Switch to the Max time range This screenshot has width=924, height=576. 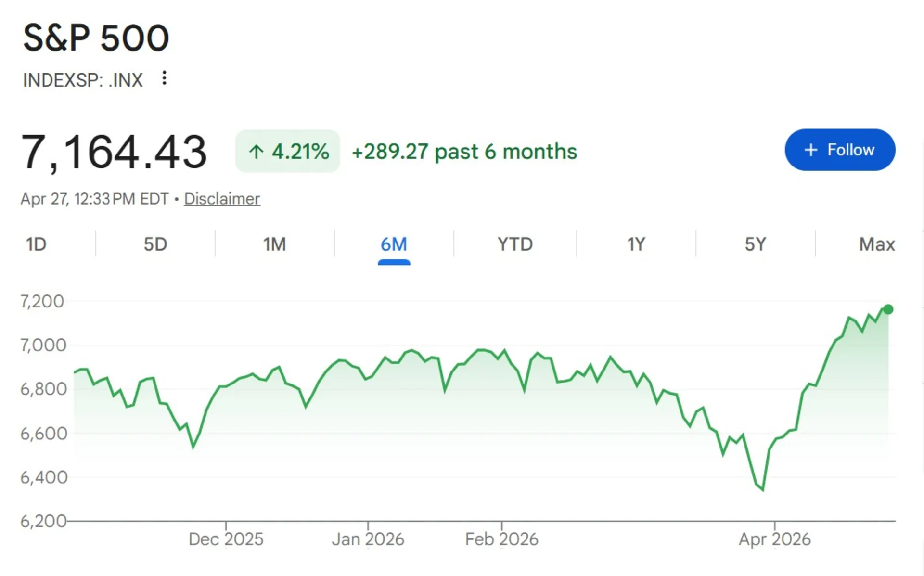tap(876, 244)
